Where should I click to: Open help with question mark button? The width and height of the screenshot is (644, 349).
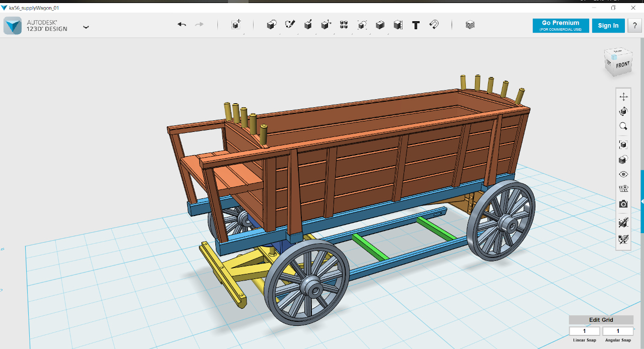tap(634, 26)
